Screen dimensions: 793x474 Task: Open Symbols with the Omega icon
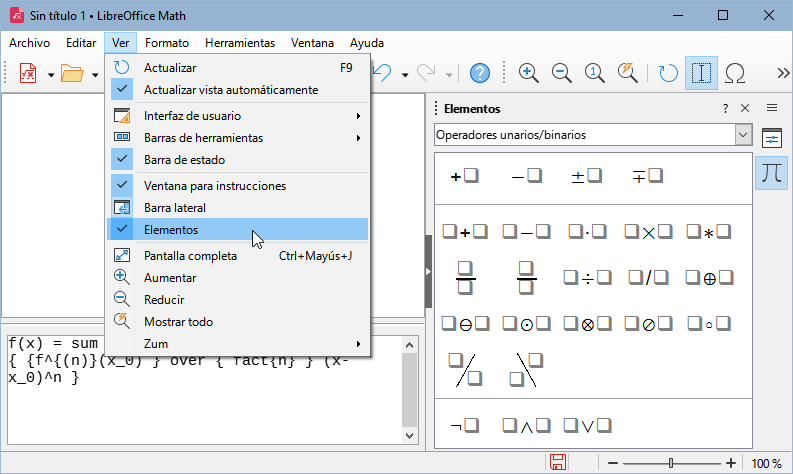coord(734,73)
